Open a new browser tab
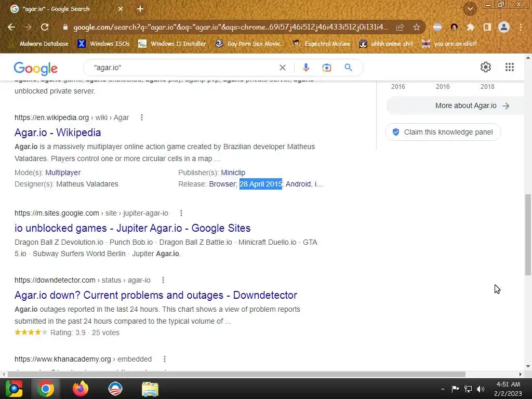Viewport: 532px width, 399px height. click(x=140, y=9)
